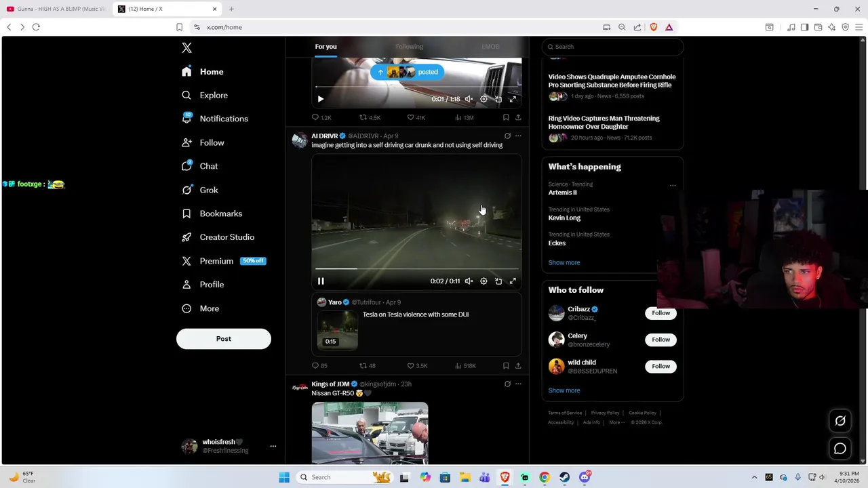Select the For you tab
Screen dimensions: 868x488
tap(325, 47)
